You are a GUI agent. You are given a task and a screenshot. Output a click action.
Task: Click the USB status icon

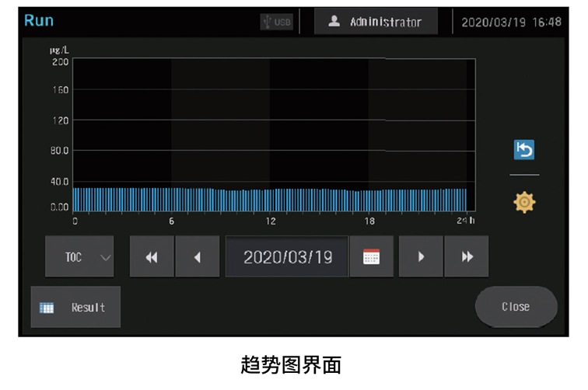276,22
